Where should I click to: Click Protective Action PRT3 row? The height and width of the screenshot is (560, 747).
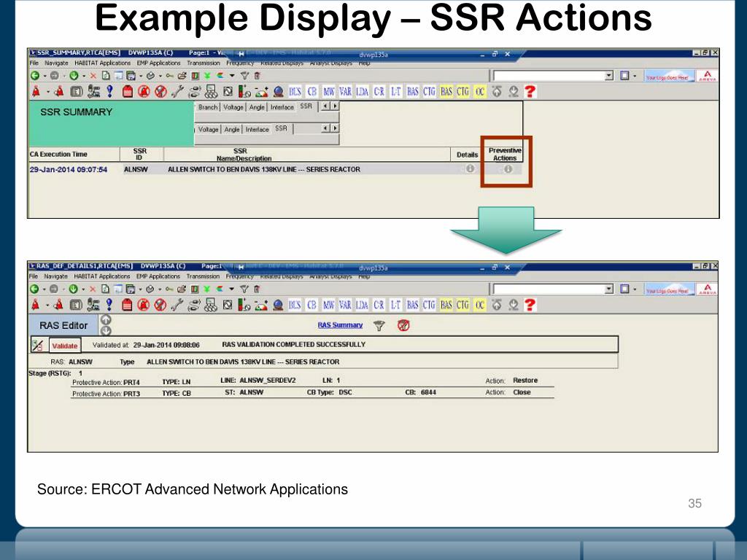pyautogui.click(x=312, y=393)
